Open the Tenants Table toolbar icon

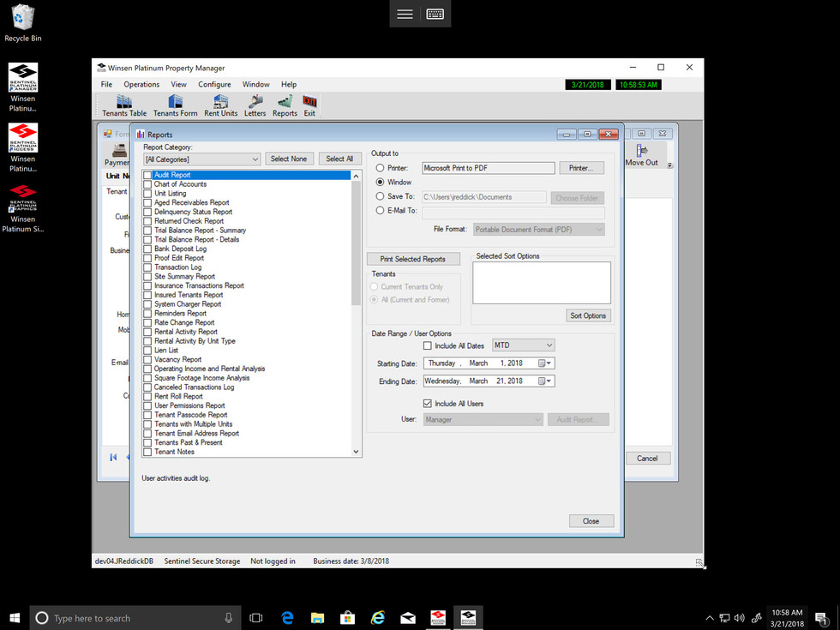coord(124,105)
